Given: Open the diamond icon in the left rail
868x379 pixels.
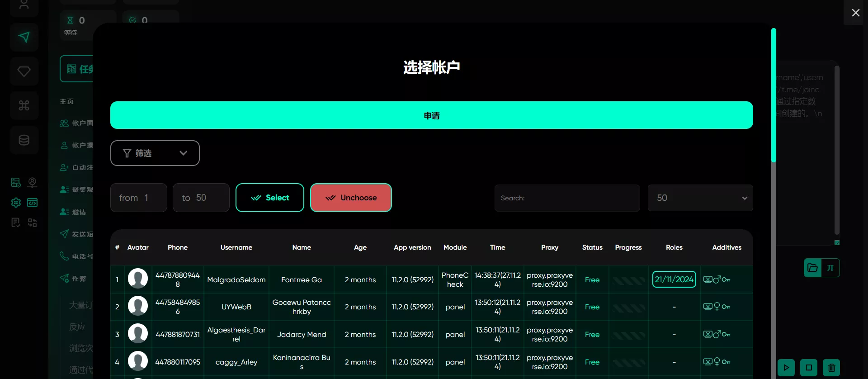Looking at the screenshot, I should tap(24, 71).
